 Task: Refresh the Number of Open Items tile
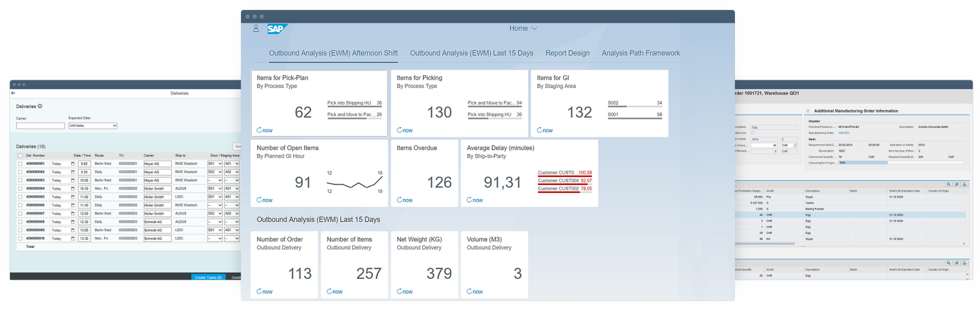265,200
